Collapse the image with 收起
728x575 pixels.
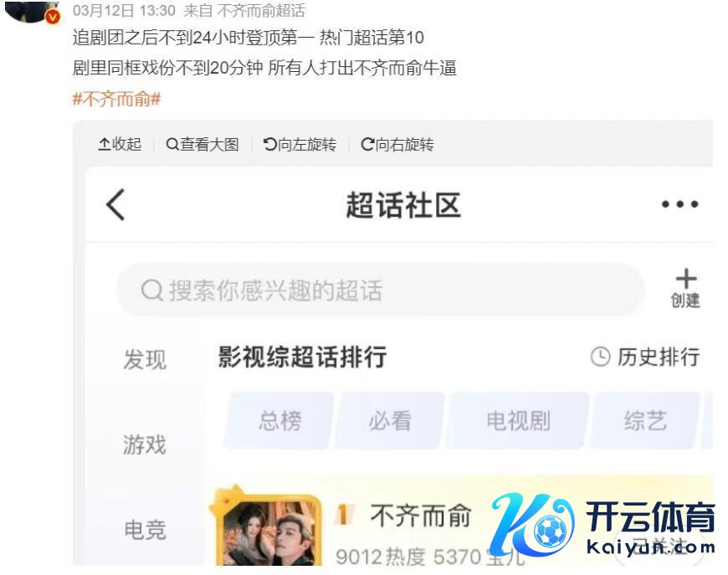point(120,145)
